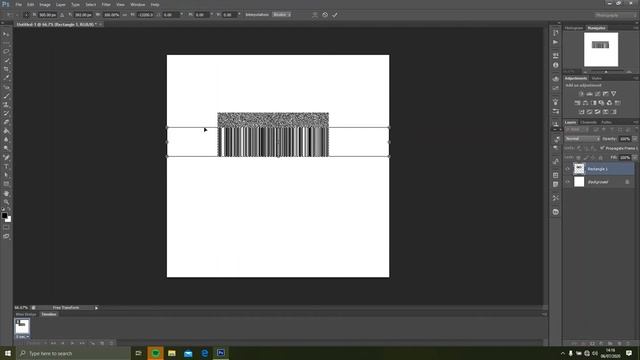Open the layer filter type dropdown
This screenshot has width=640, height=360.
pyautogui.click(x=576, y=130)
